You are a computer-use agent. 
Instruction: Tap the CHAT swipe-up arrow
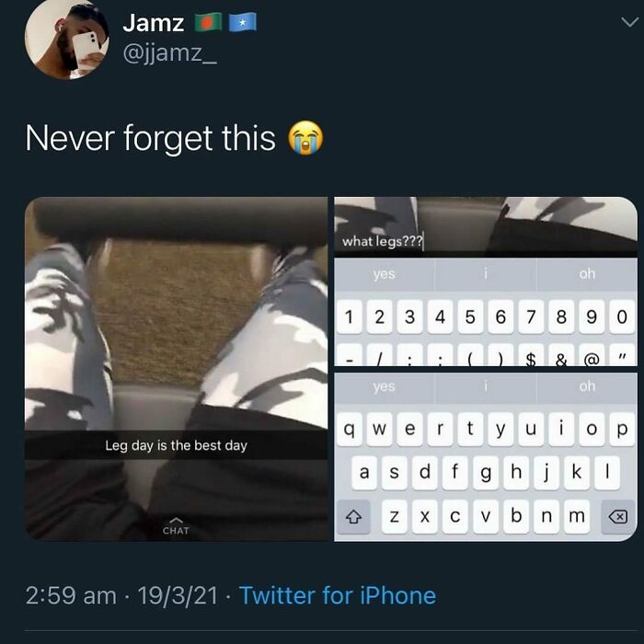[x=176, y=526]
